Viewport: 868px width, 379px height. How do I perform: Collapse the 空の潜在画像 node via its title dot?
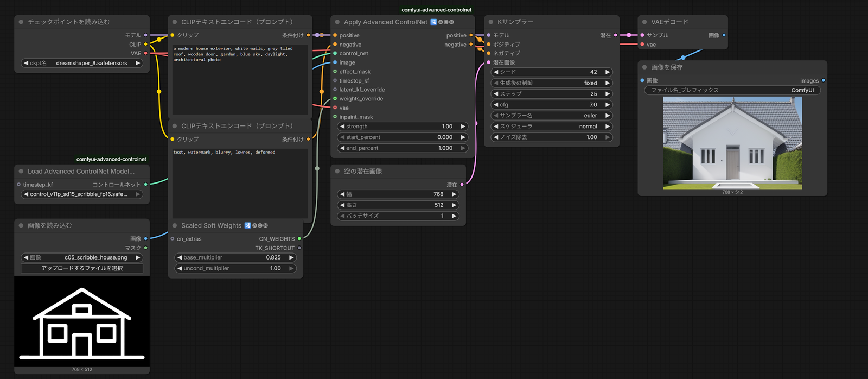337,172
